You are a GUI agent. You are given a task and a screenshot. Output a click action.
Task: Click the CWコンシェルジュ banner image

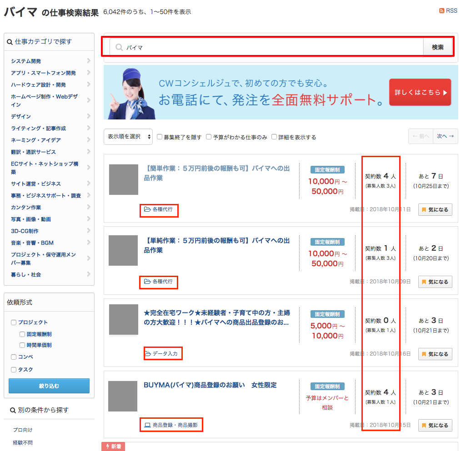[281, 92]
